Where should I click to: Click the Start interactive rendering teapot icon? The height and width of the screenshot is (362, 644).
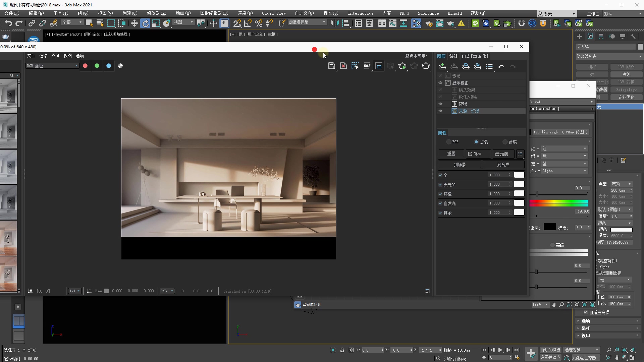coord(402,66)
